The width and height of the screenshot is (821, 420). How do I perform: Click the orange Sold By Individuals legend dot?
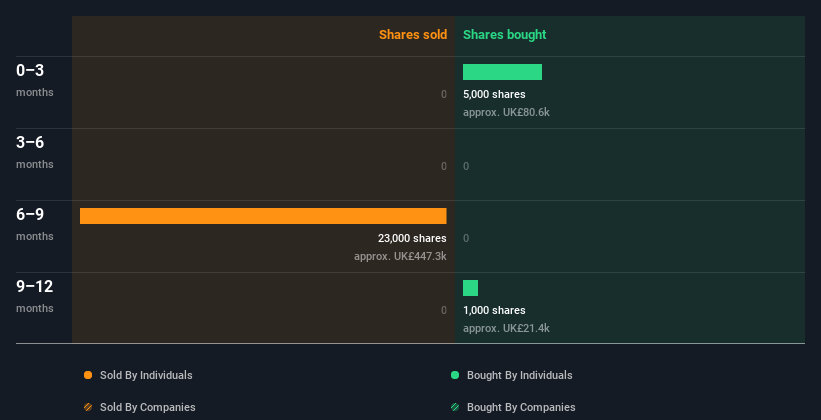point(88,375)
